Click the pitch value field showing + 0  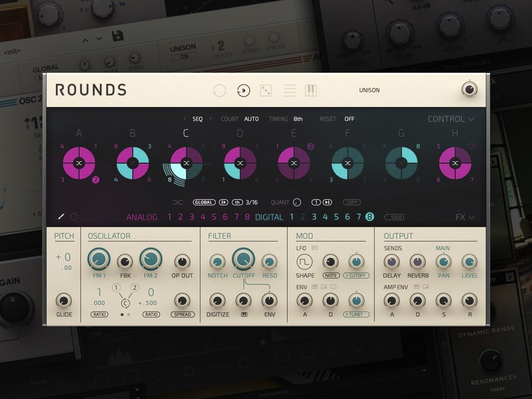click(x=64, y=257)
